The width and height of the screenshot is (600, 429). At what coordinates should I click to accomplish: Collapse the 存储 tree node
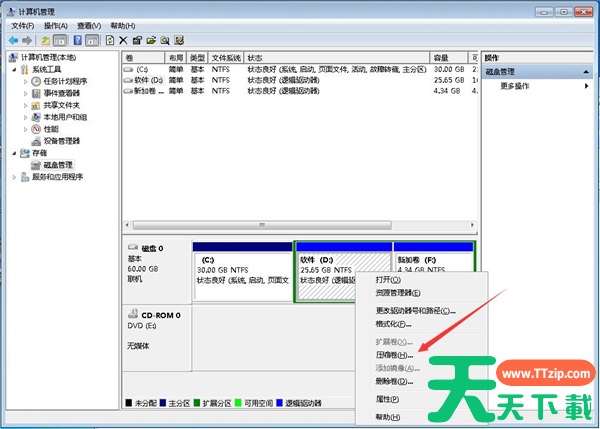tap(14, 153)
